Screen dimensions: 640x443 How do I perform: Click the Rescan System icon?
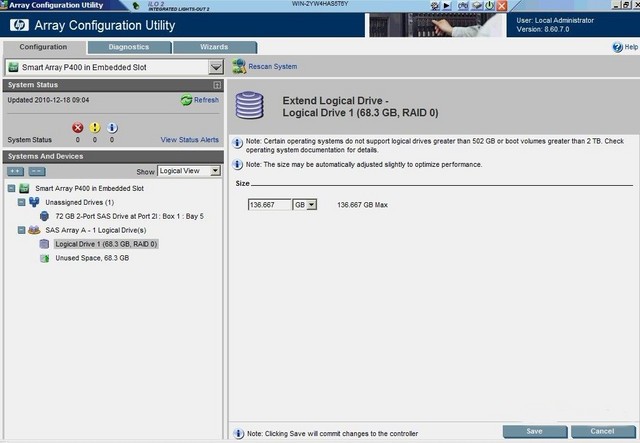(240, 66)
